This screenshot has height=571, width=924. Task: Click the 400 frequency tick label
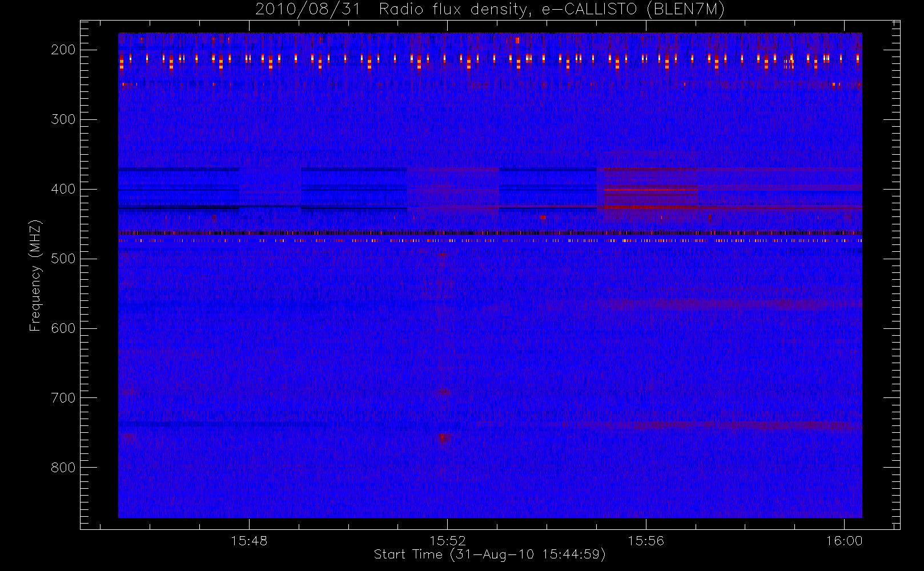(63, 189)
